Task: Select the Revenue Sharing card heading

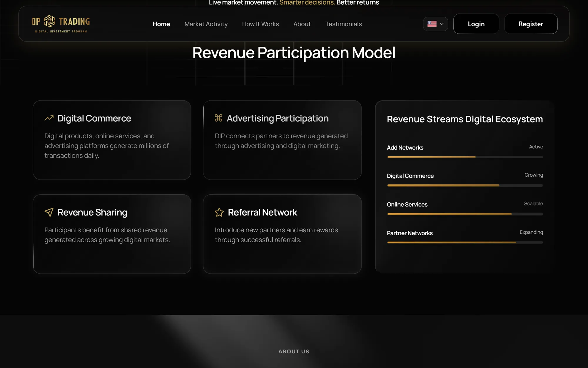Action: click(92, 212)
